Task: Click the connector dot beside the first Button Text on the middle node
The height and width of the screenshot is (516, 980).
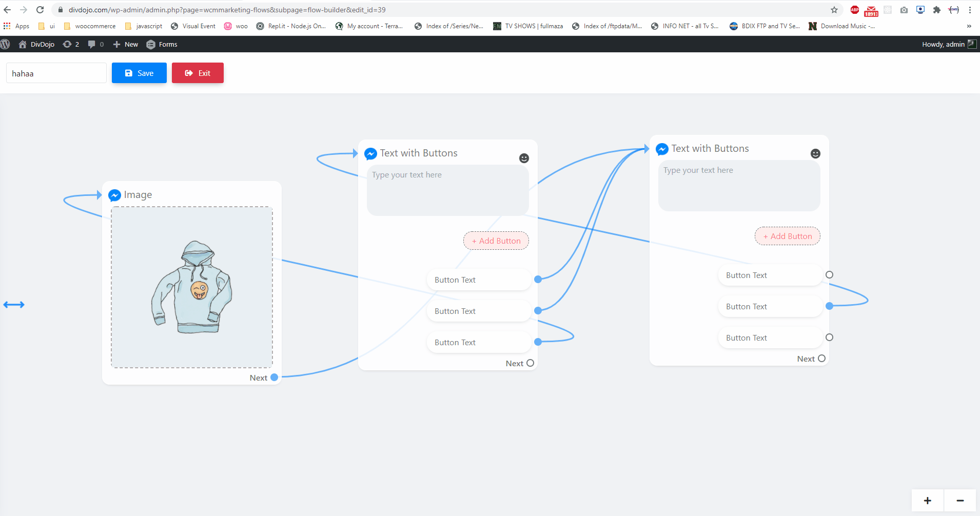Action: click(537, 279)
